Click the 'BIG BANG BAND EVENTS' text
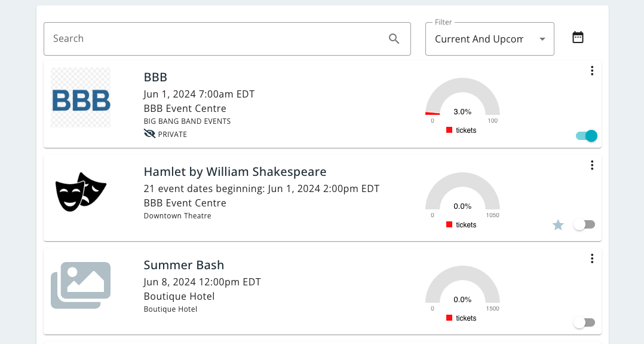 187,121
